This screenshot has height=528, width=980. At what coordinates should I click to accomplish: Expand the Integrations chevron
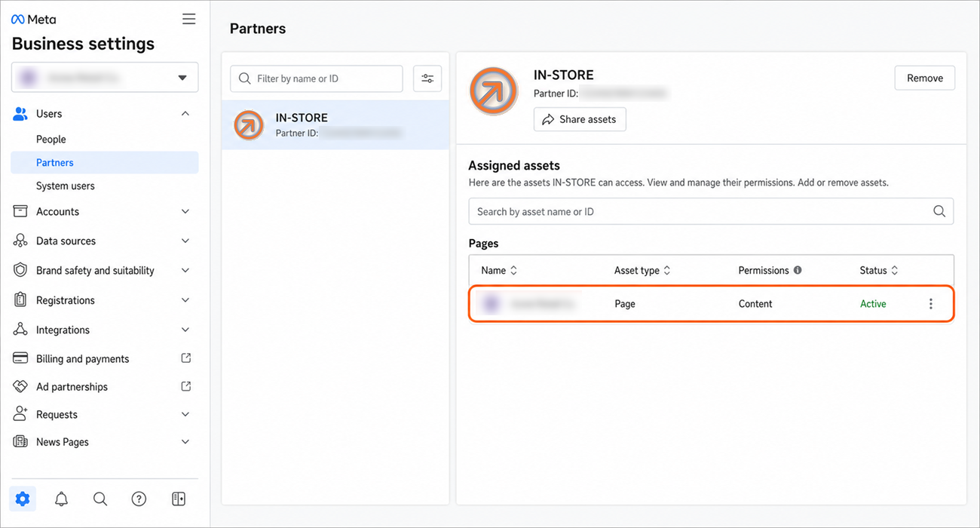pos(185,330)
